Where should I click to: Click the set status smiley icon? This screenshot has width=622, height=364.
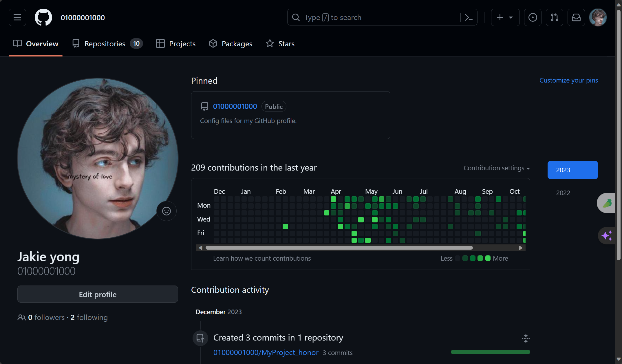[x=166, y=211]
